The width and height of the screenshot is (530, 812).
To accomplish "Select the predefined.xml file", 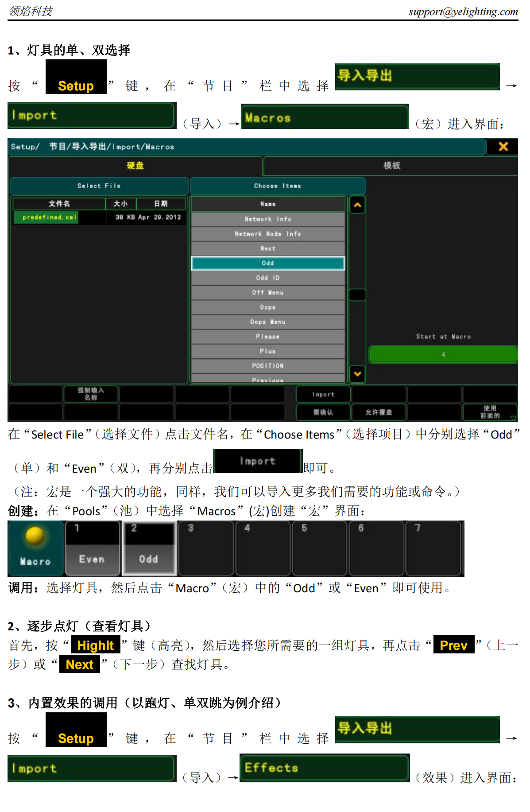I will pos(50,218).
